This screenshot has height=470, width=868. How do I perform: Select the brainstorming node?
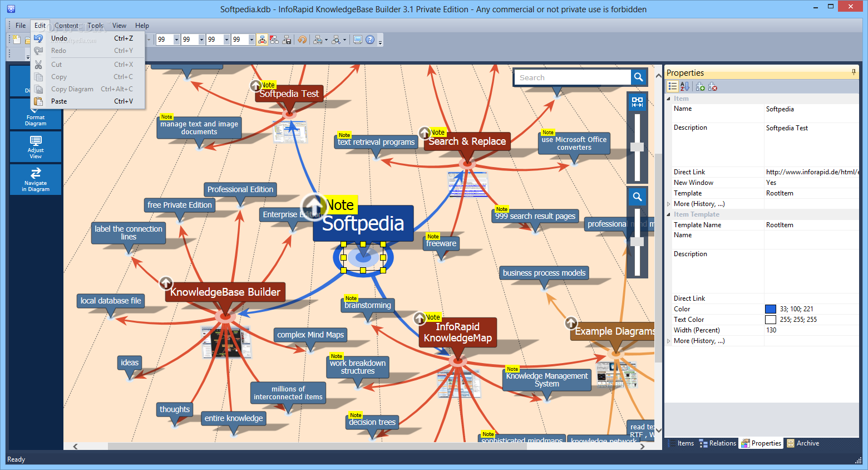click(x=368, y=305)
